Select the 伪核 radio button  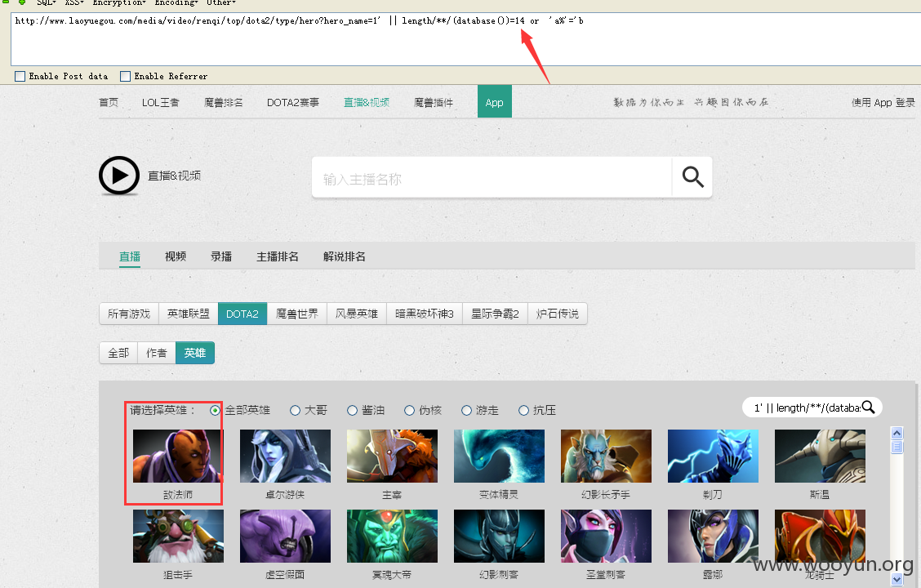(409, 410)
